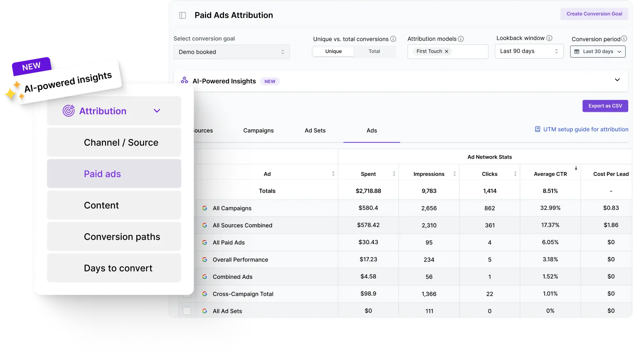Check the row checkbox for All Ad Sets

click(x=187, y=311)
